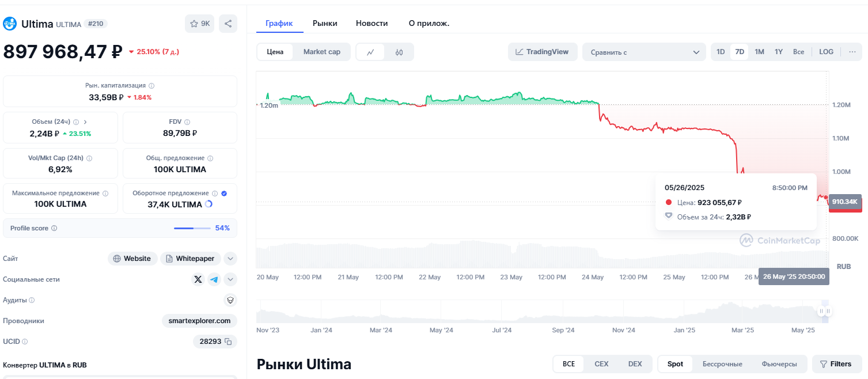868x379 pixels.
Task: Open the TradingView chart button
Action: [x=542, y=52]
